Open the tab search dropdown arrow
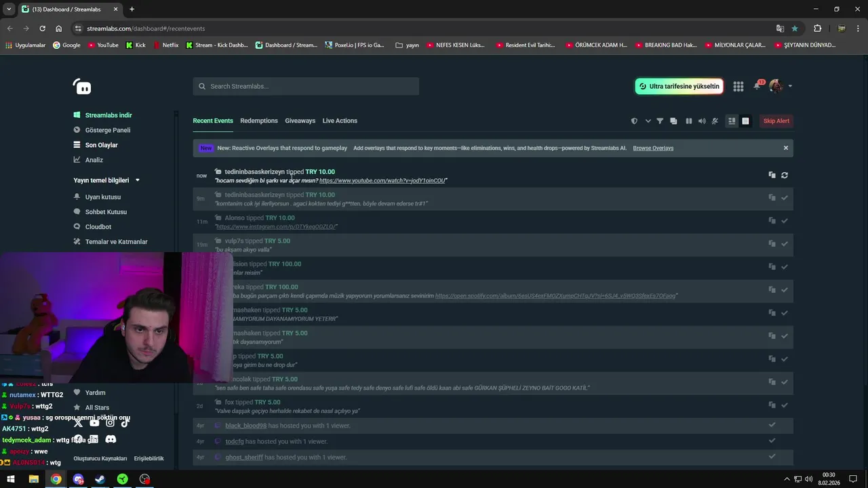 pyautogui.click(x=8, y=9)
